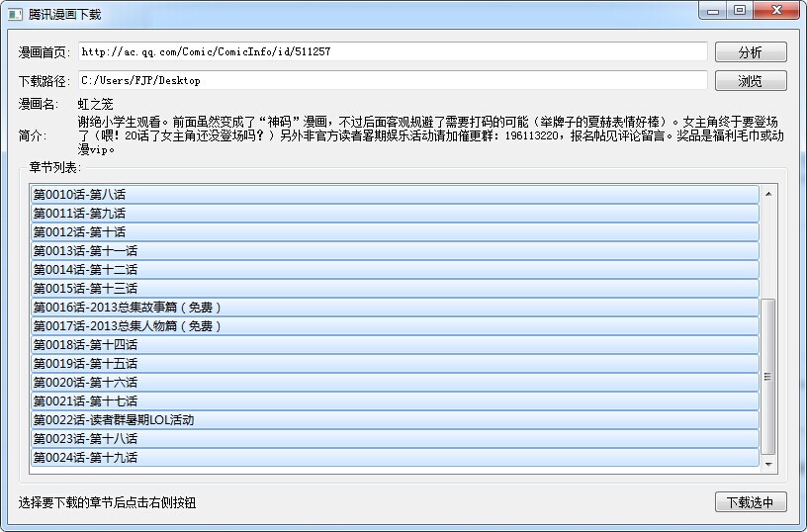Viewport: 807px width, 532px height.
Task: Select chapter 第0022话-读者群暑期LOL活动
Action: point(395,420)
